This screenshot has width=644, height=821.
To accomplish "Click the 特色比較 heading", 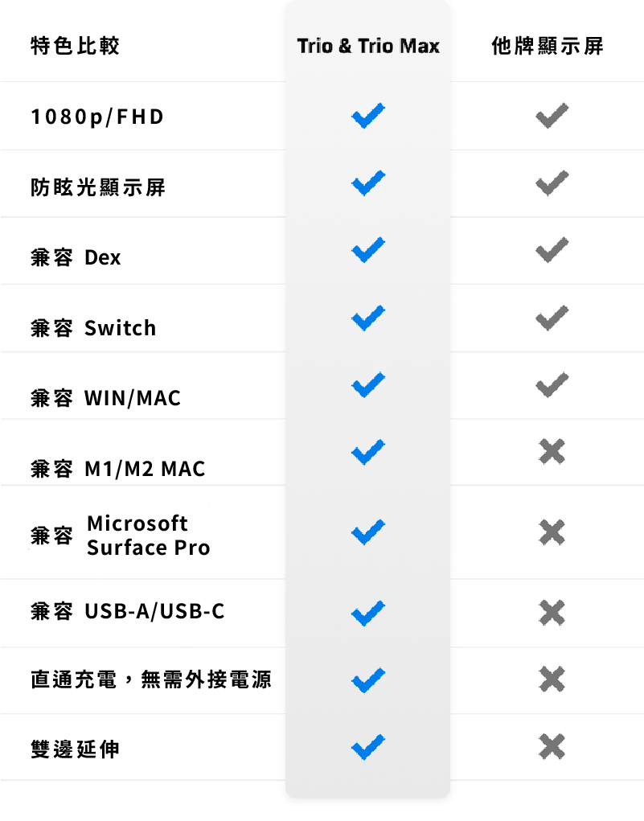I will pyautogui.click(x=75, y=46).
